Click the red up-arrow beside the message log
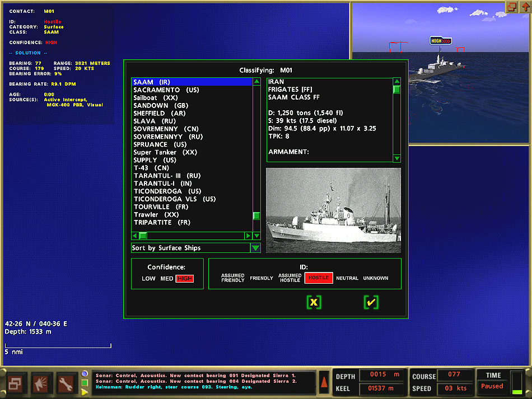 (x=324, y=382)
